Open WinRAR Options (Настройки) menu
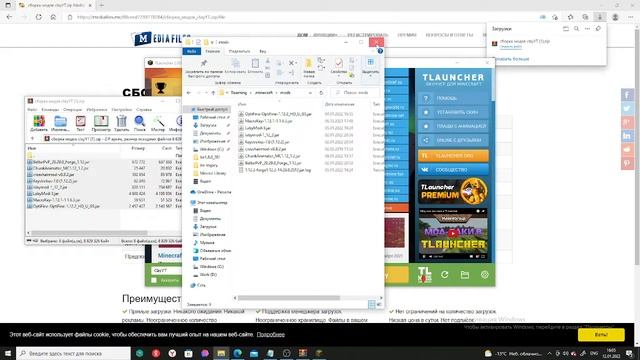The width and height of the screenshot is (640, 360). [122, 109]
